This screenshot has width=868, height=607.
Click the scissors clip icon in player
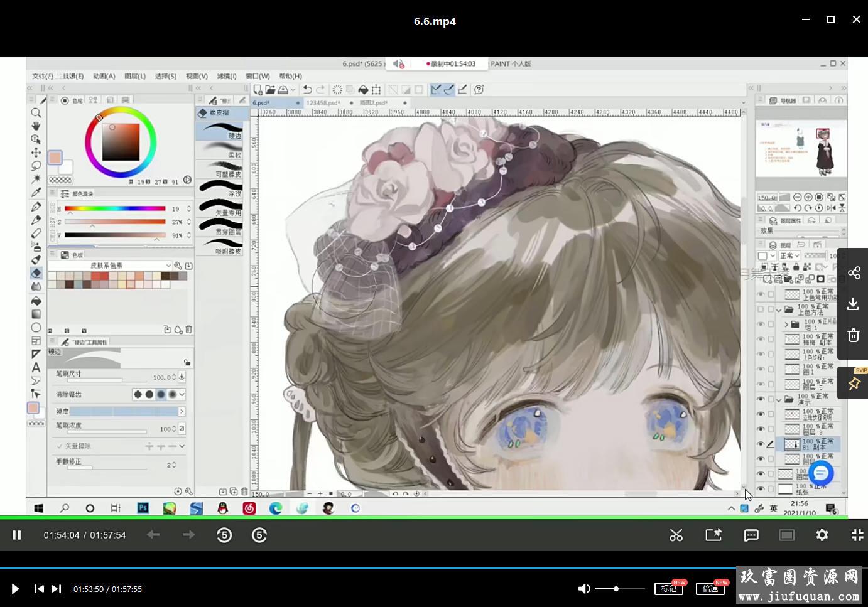[x=676, y=535]
